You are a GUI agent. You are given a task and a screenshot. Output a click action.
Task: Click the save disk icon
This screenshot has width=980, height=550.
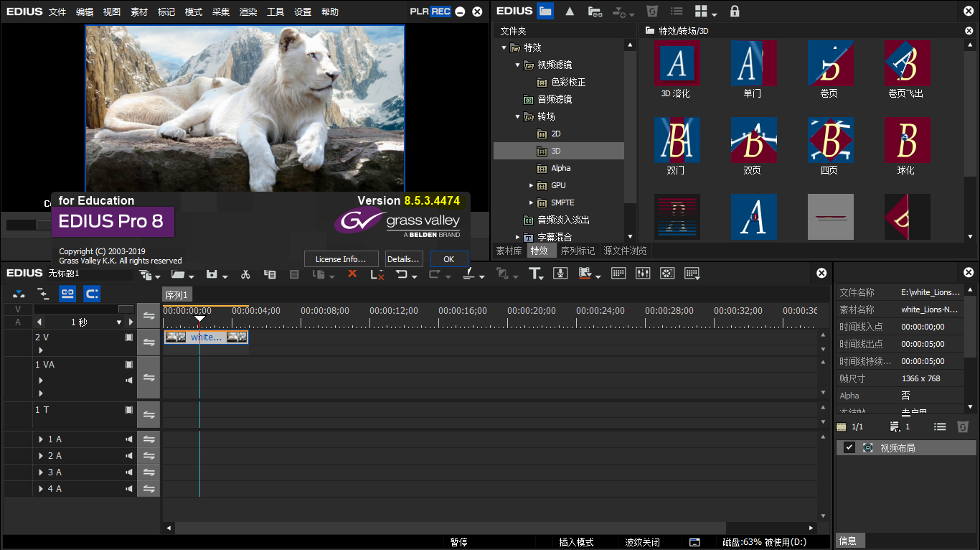212,274
